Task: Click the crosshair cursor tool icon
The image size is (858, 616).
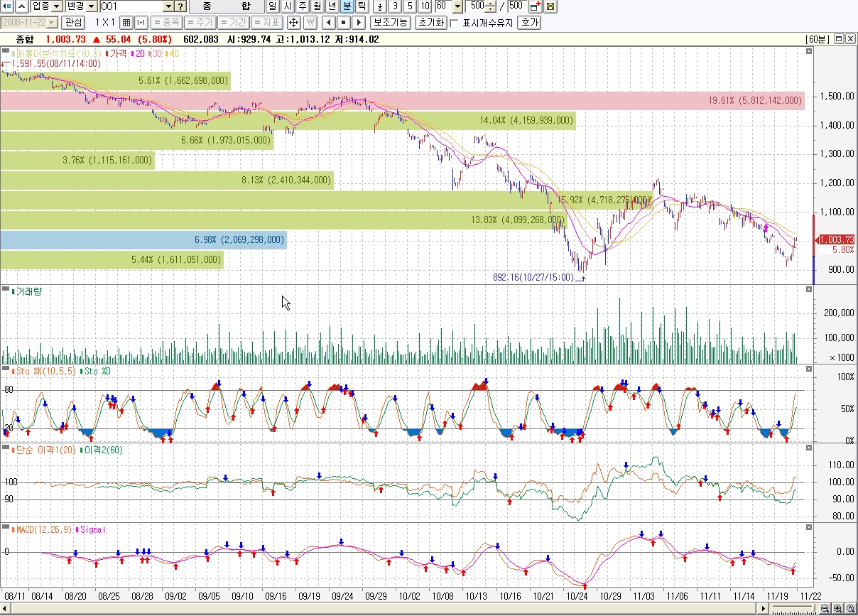Action: click(293, 22)
